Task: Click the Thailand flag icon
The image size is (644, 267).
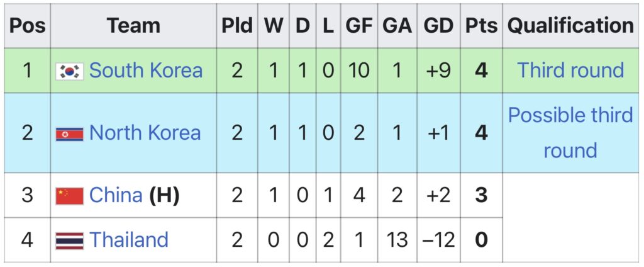Action: [69, 240]
